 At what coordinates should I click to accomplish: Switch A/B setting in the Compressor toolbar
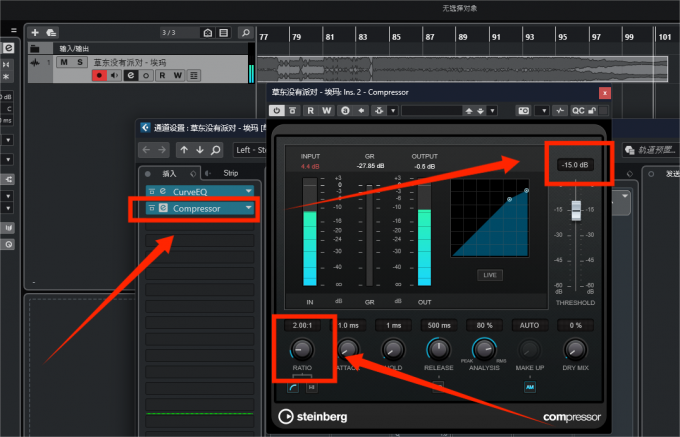click(x=345, y=111)
